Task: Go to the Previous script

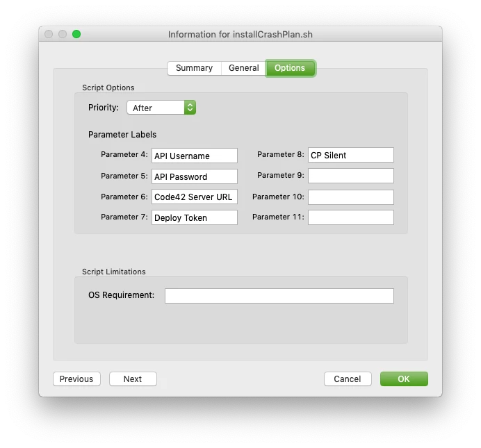Action: (x=76, y=379)
